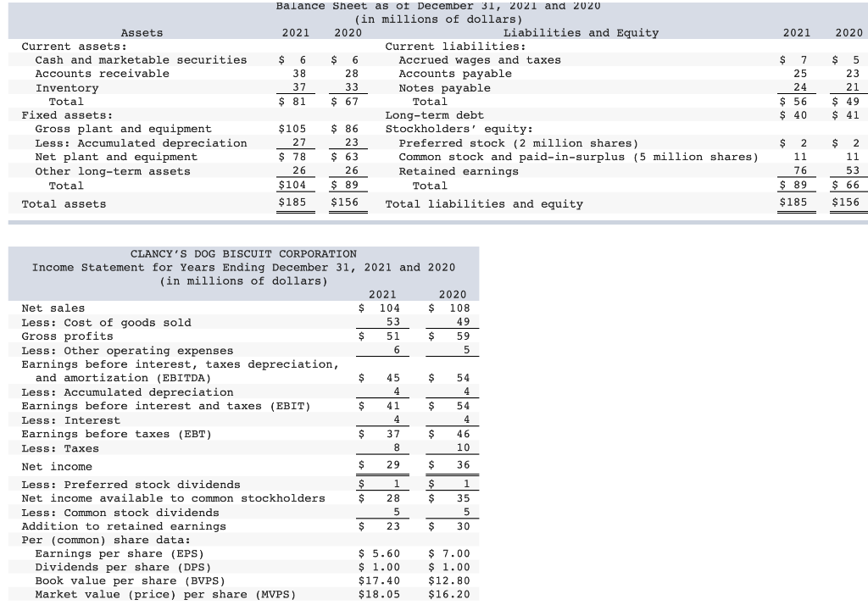Click the 'Less: Interest' label
Viewport: 868px width, 605px height.
point(71,420)
